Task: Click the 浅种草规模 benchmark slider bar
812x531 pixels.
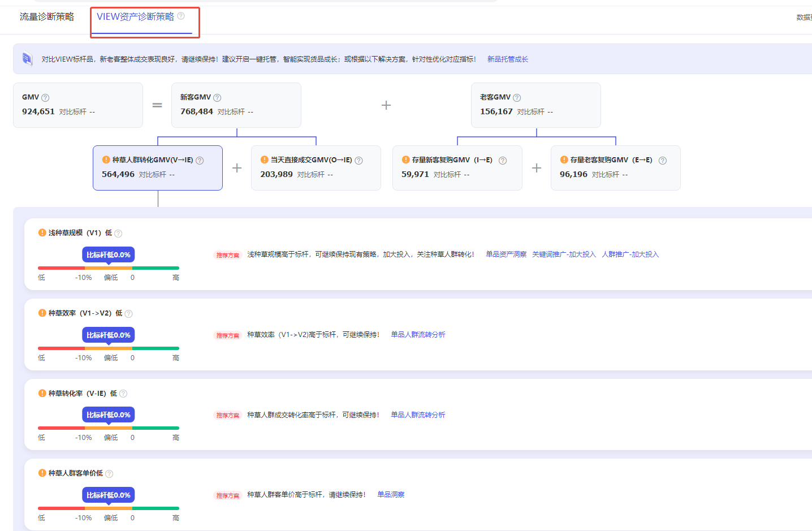Action: click(108, 268)
